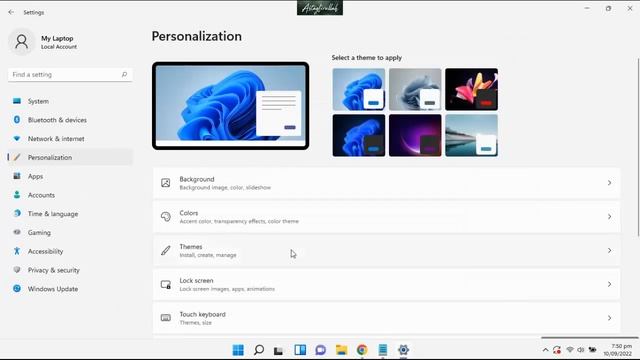Show hidden icons tray chevron

[545, 350]
